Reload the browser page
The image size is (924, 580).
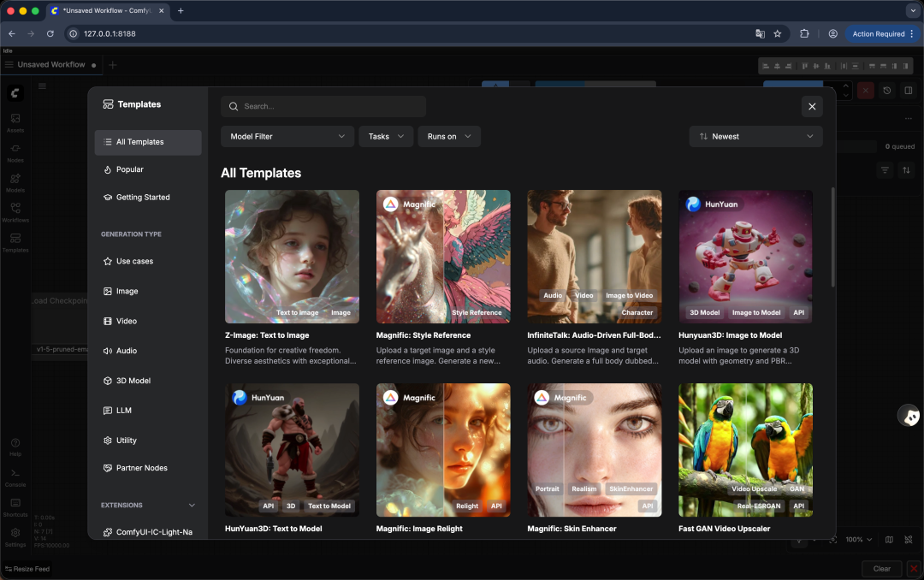50,33
